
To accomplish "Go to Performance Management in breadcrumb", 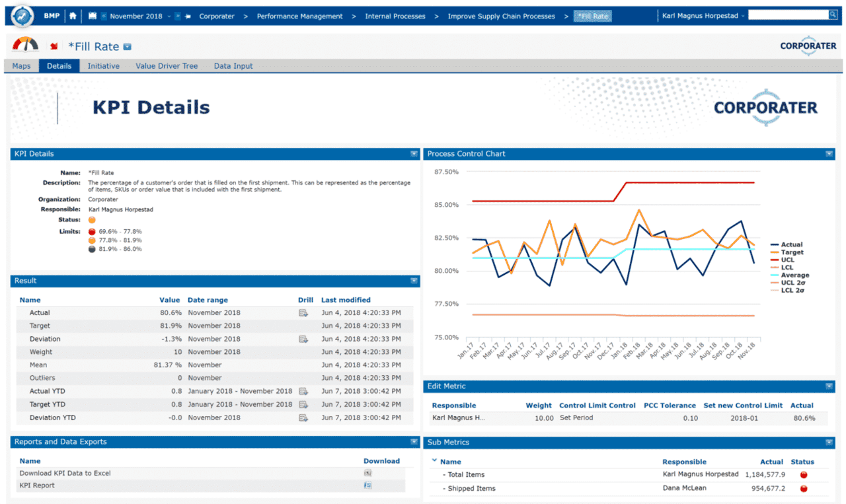I will click(x=299, y=16).
